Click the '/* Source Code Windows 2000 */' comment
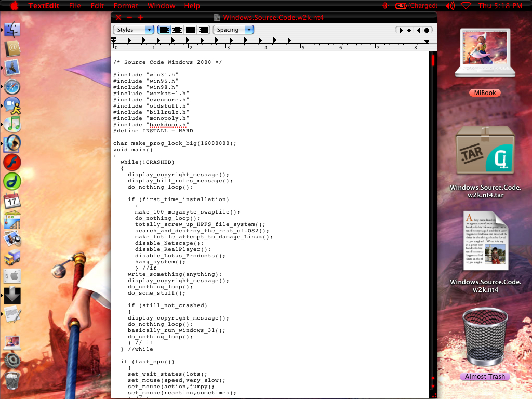Viewport: 532px width, 399px height. tap(168, 62)
